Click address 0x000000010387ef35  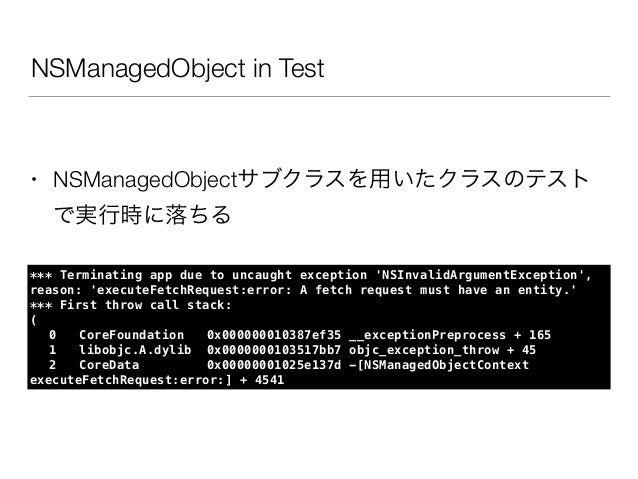pos(273,335)
